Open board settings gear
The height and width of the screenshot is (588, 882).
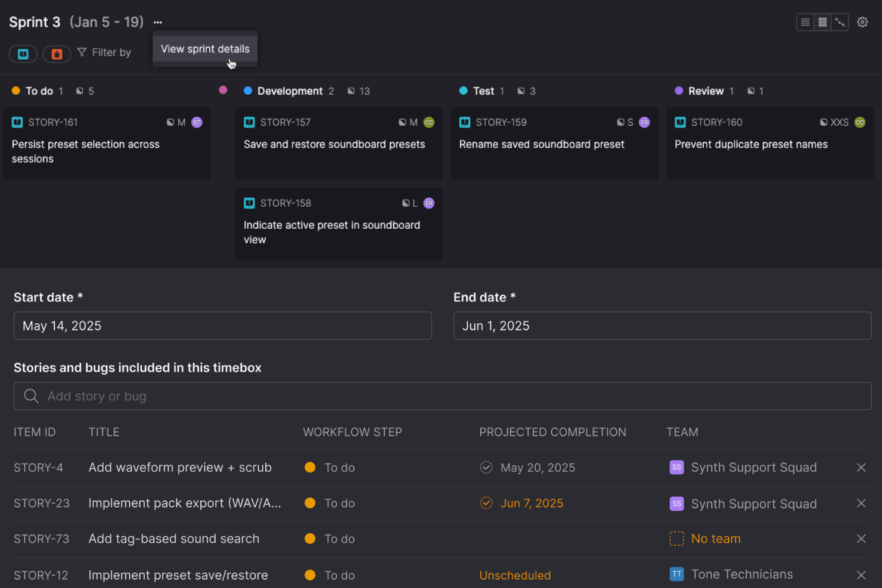(862, 22)
